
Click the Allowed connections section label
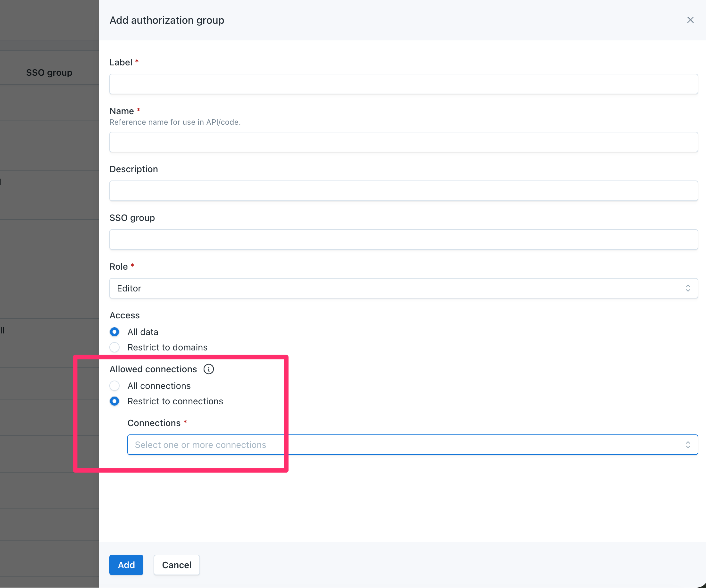pyautogui.click(x=153, y=369)
